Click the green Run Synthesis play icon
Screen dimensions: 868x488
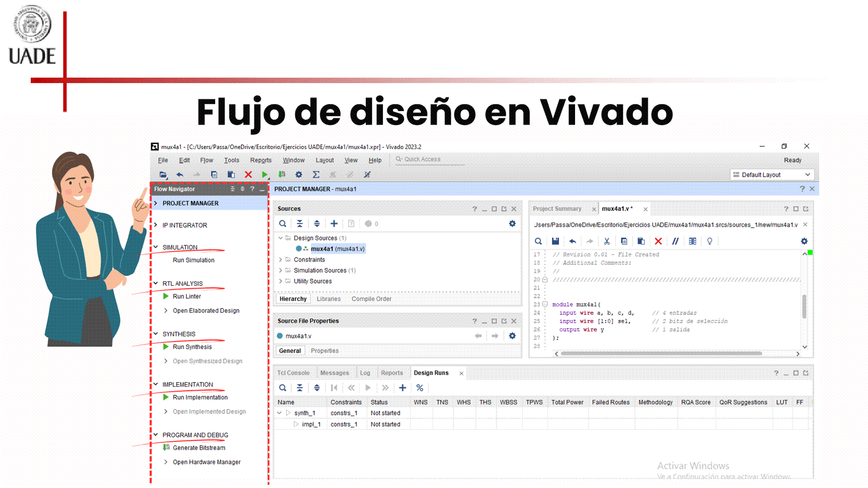point(166,347)
